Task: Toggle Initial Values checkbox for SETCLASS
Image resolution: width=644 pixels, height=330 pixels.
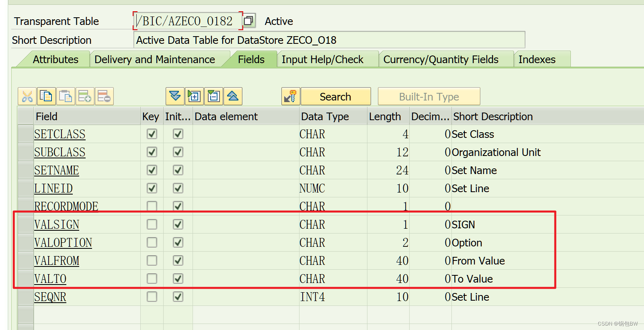Action: click(x=178, y=134)
